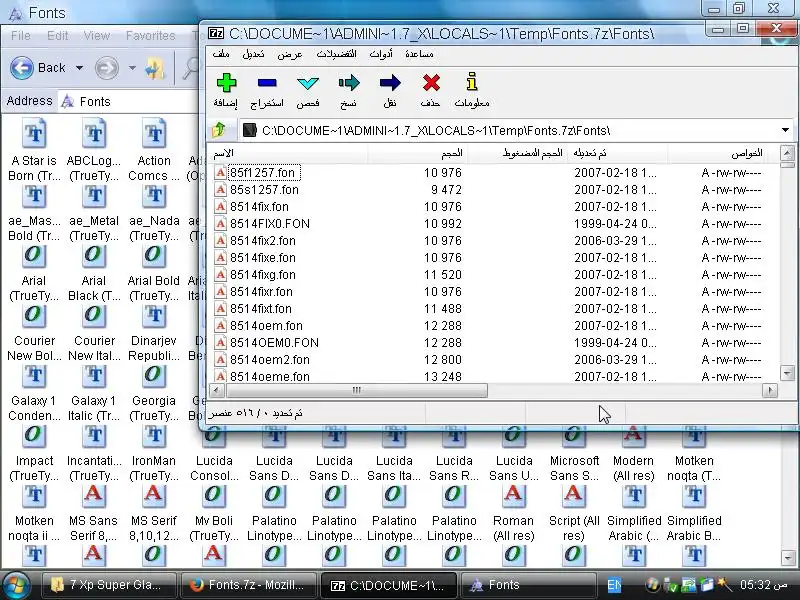The width and height of the screenshot is (800, 600).
Task: Select the MS Sans Serif font icon
Action: click(94, 495)
